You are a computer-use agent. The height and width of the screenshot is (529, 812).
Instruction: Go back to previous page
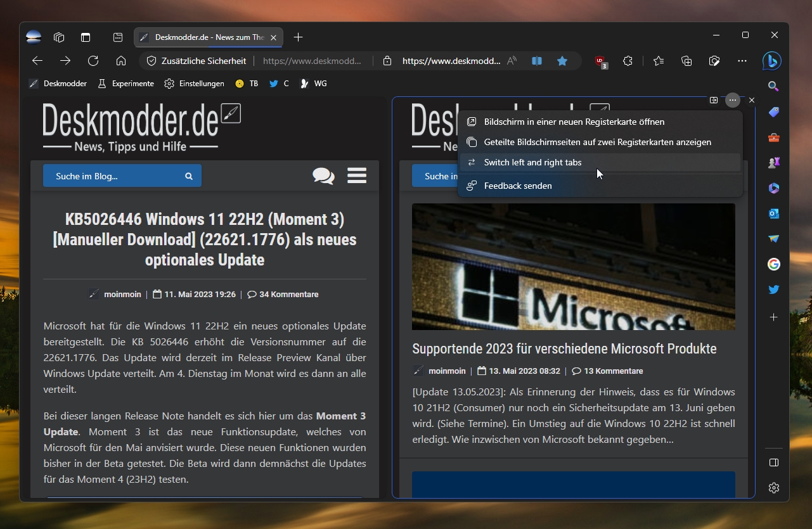[x=37, y=61]
